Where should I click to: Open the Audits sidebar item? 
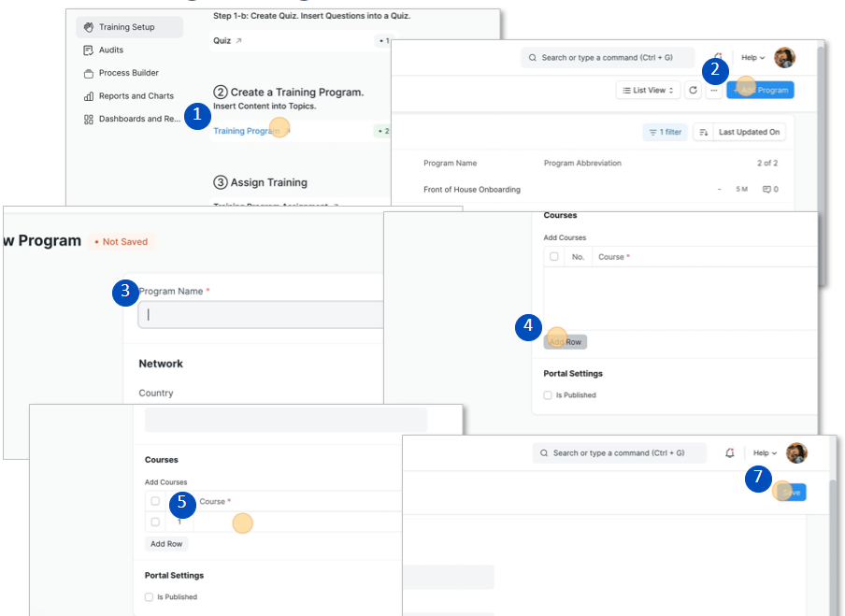pos(110,50)
